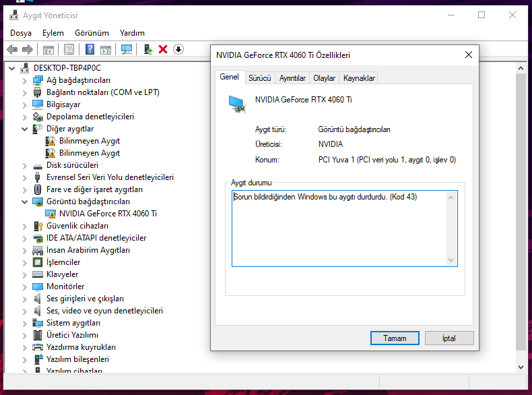This screenshot has width=532, height=395.
Task: Close the NVIDIA Özellikleri dialog
Action: click(x=469, y=55)
